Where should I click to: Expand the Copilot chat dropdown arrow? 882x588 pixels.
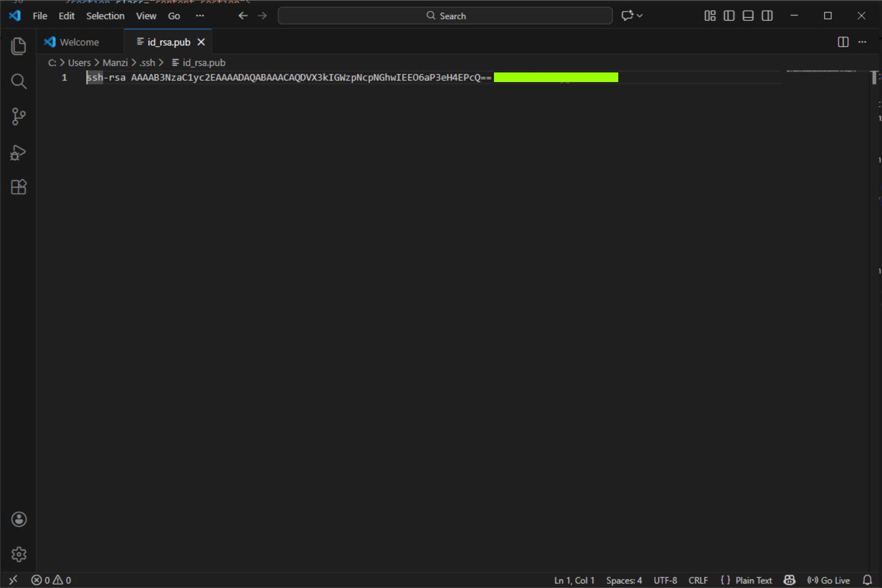[640, 16]
